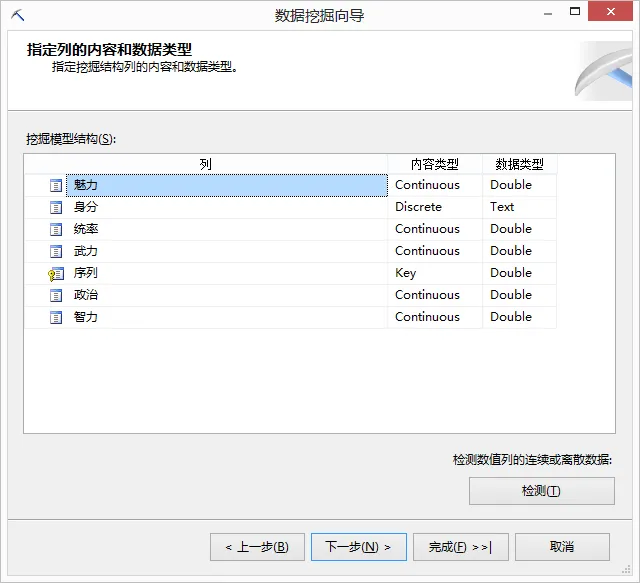The height and width of the screenshot is (583, 640).
Task: Close the 数据挖掘向导 window
Action: point(611,11)
